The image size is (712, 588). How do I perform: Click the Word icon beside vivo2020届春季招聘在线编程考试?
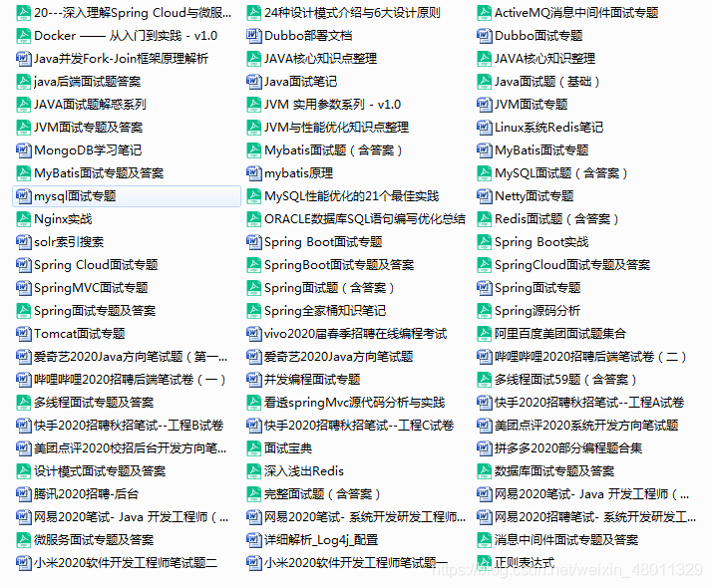pos(253,334)
